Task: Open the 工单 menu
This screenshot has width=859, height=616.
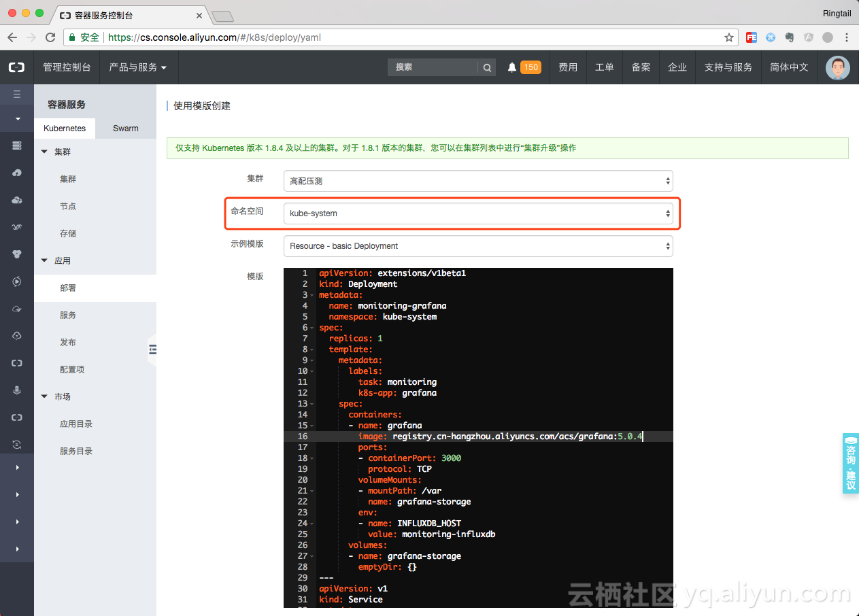Action: (605, 67)
